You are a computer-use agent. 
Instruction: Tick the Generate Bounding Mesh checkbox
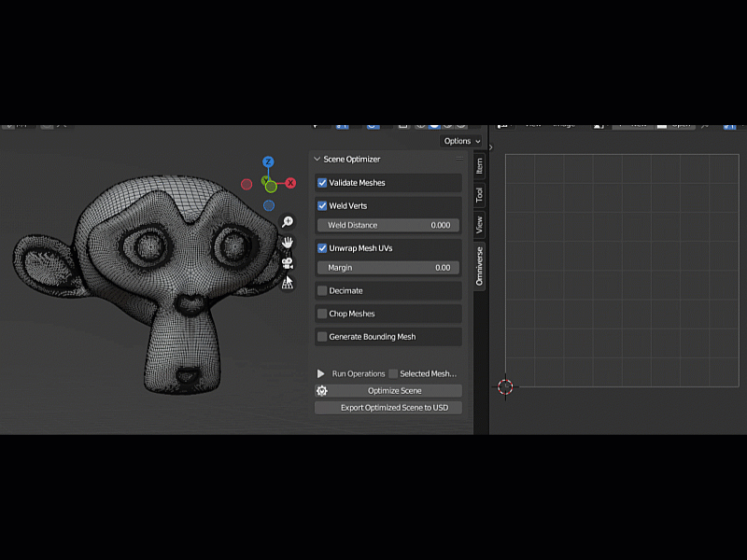point(322,337)
